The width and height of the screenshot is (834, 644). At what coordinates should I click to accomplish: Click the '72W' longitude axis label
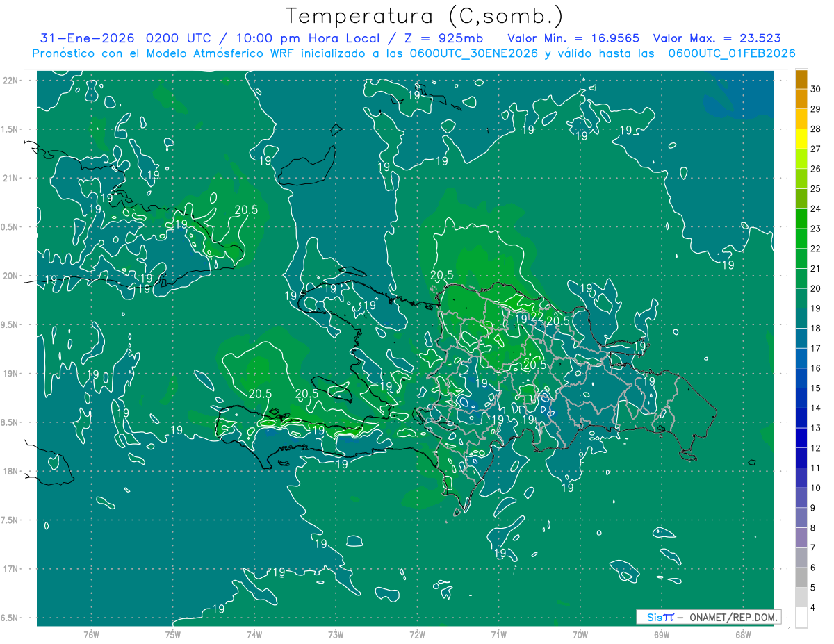417,634
